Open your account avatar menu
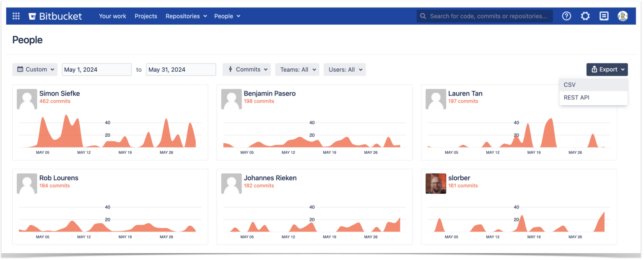The image size is (644, 260). (x=623, y=16)
